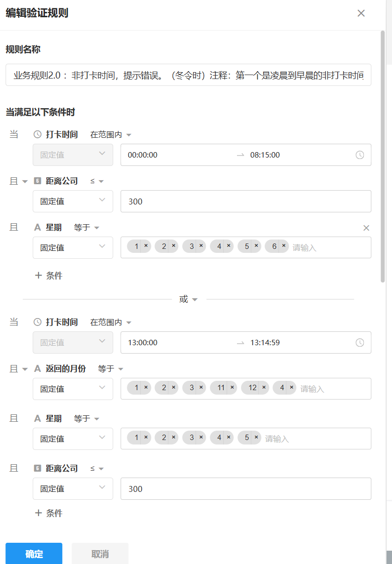The height and width of the screenshot is (564, 392).
Task: Remove tag 12 from 返回的月份 values
Action: 264,388
